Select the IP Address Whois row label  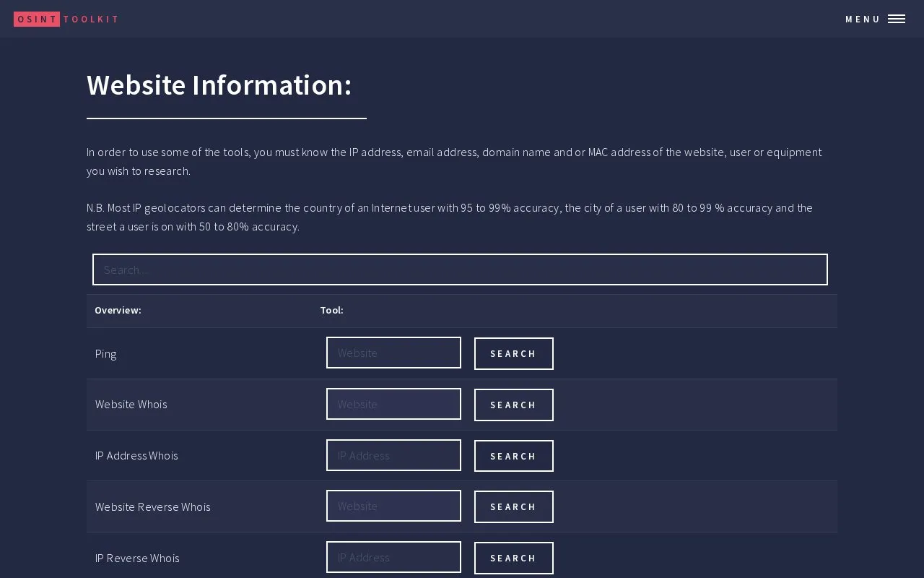[x=136, y=455]
